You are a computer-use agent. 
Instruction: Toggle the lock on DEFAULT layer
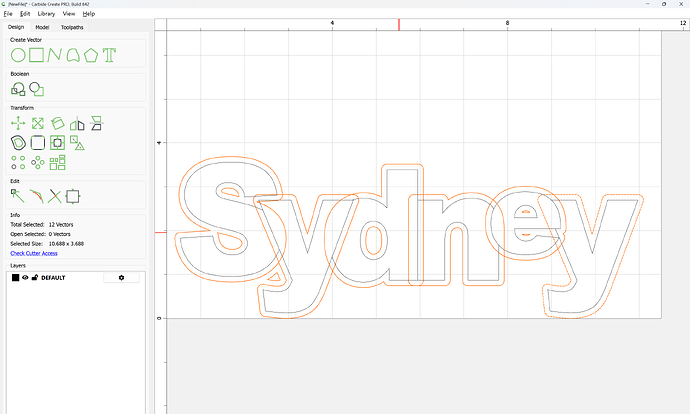coord(34,277)
